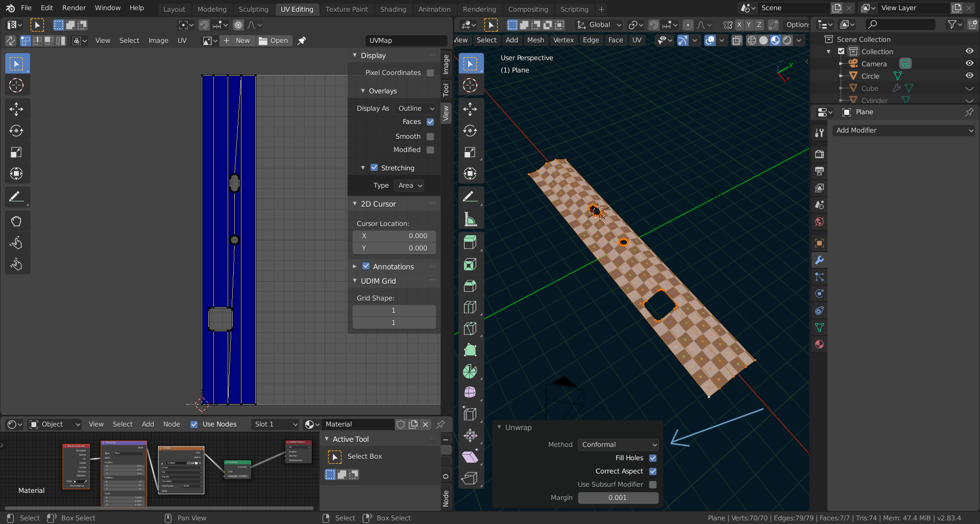
Task: Open the Display As Outline dropdown
Action: [415, 108]
